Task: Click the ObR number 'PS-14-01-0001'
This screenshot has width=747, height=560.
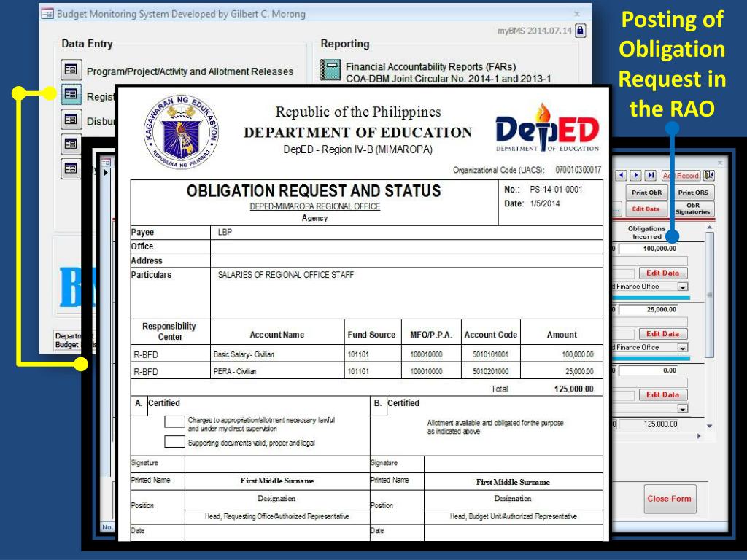Action: tap(556, 190)
